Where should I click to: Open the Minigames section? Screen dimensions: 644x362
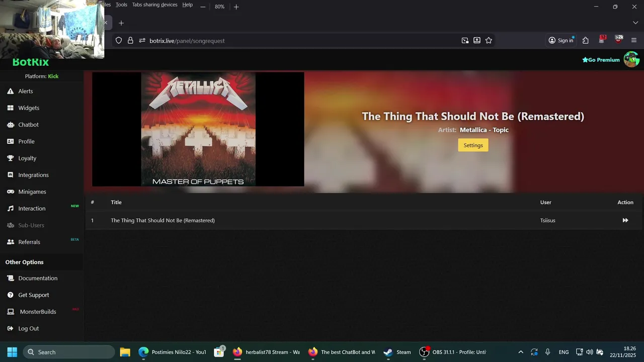pos(32,192)
